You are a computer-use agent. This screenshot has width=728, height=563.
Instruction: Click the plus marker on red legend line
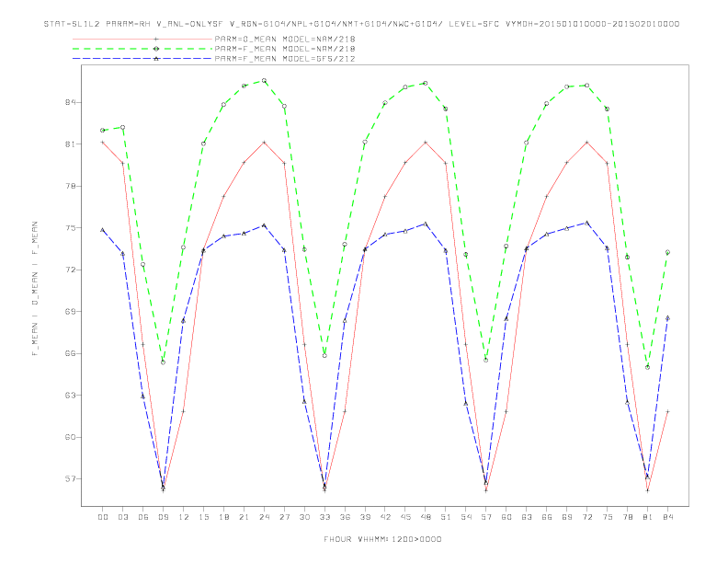[x=156, y=39]
